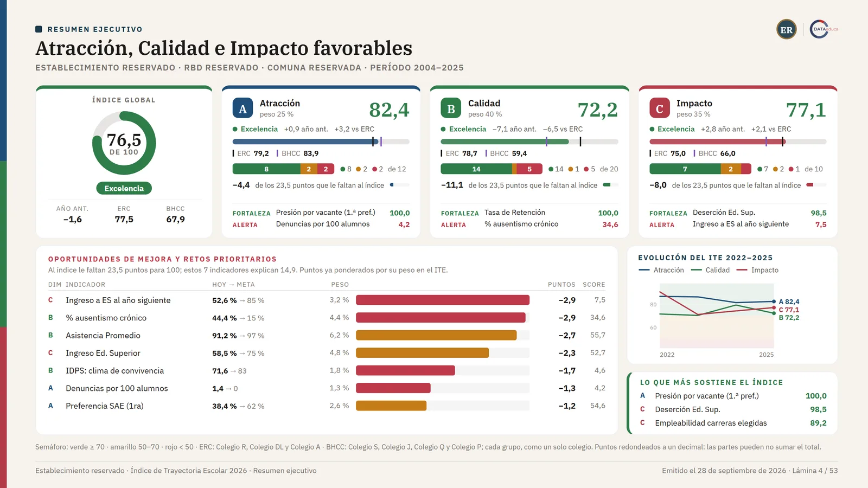The height and width of the screenshot is (488, 868).
Task: Click the bar for Asistencia Promedio row
Action: (x=436, y=335)
